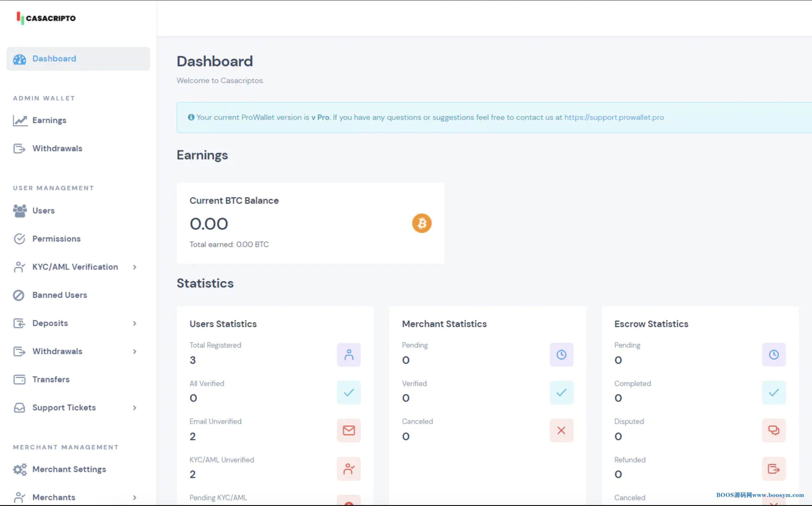
Task: Click the KYC/AML Unverified label
Action: 222,460
